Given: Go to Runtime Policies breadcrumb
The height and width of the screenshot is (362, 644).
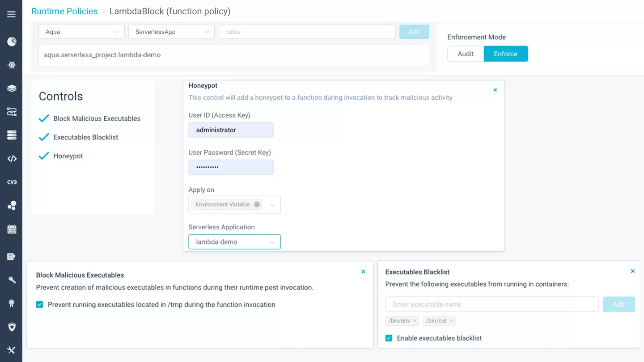Looking at the screenshot, I should coord(64,11).
